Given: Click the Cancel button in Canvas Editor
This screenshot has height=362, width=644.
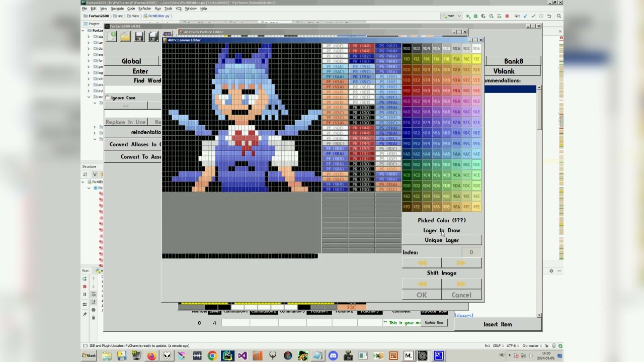Looking at the screenshot, I should click(461, 295).
